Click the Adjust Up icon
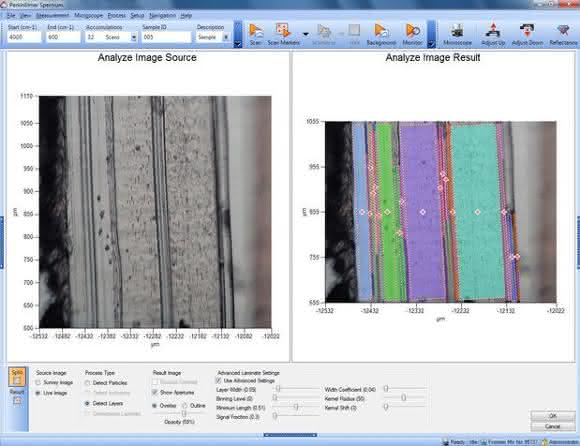Viewport: 580px width, 446px height. 493,31
